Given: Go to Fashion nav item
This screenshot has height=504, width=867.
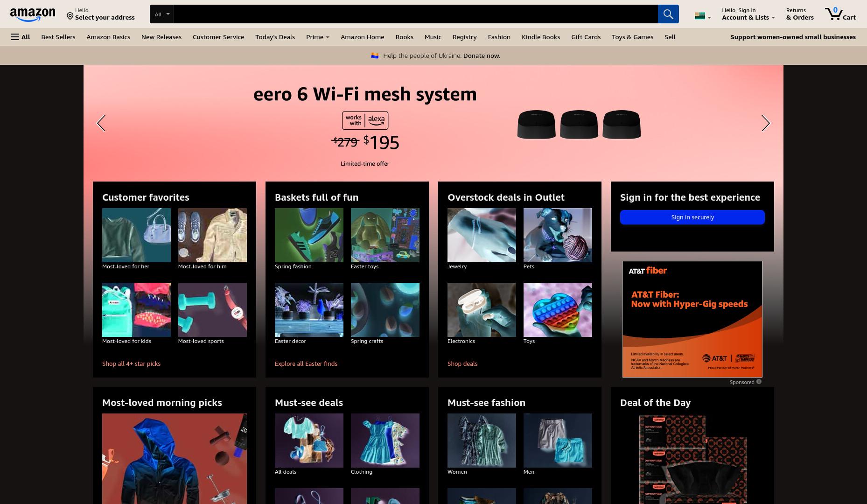Looking at the screenshot, I should click(x=499, y=37).
